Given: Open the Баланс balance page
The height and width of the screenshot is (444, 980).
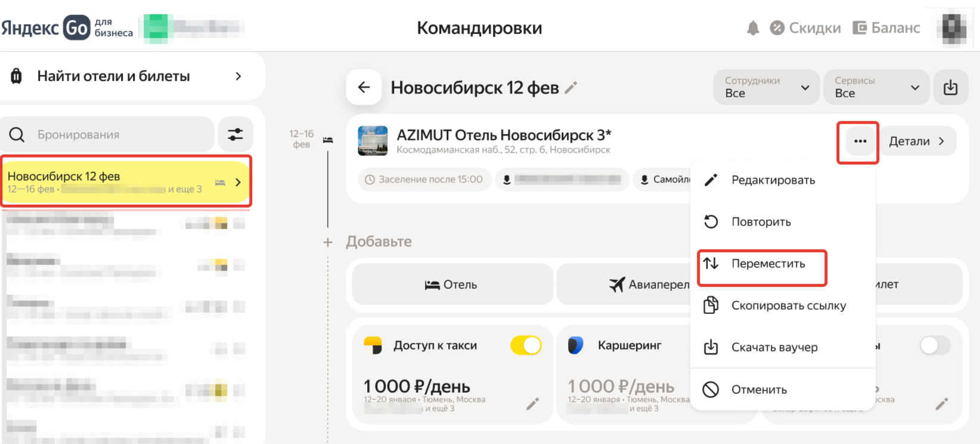Looking at the screenshot, I should (x=886, y=28).
